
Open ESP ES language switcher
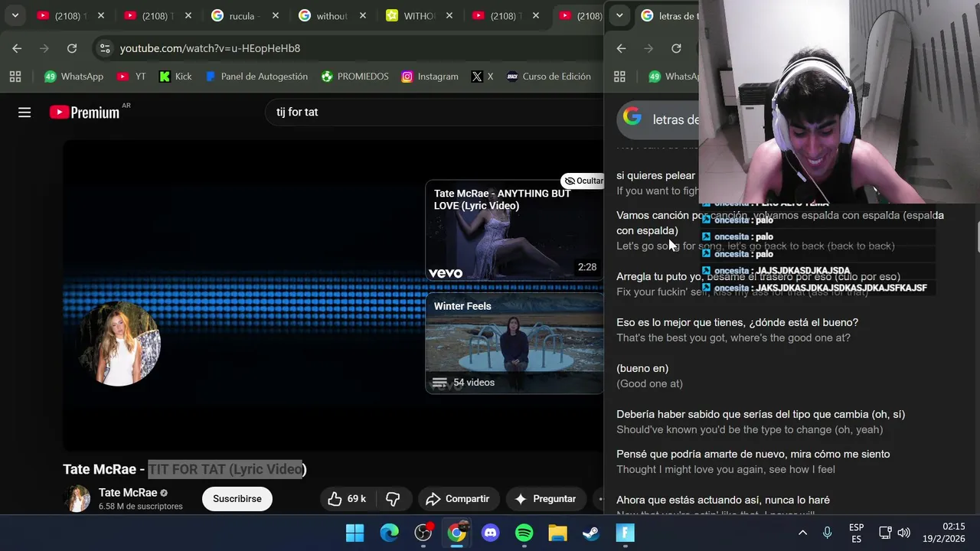click(856, 533)
